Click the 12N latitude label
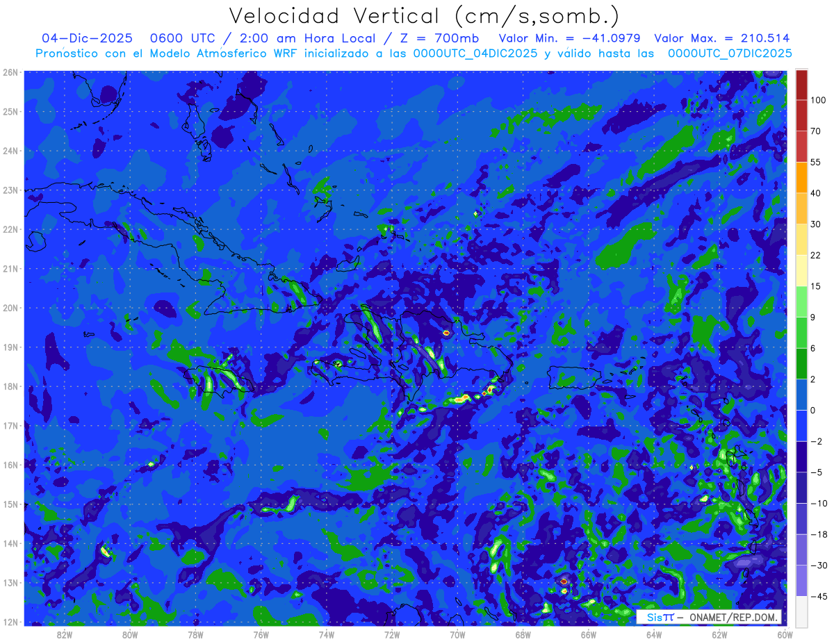The image size is (834, 644). coord(10,622)
